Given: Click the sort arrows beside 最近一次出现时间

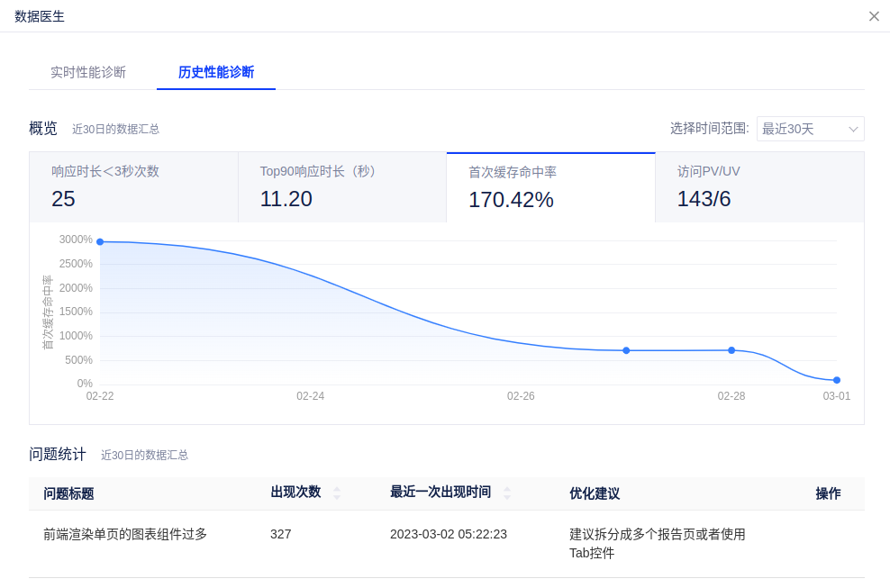Looking at the screenshot, I should coord(506,493).
